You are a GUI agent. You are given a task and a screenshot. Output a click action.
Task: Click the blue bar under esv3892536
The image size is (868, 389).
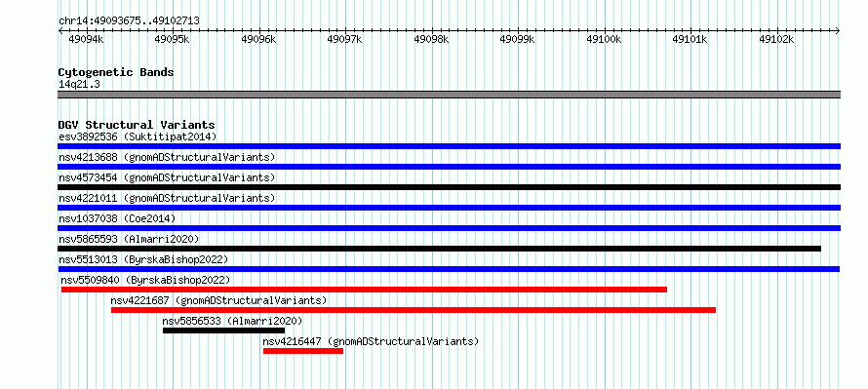point(449,146)
